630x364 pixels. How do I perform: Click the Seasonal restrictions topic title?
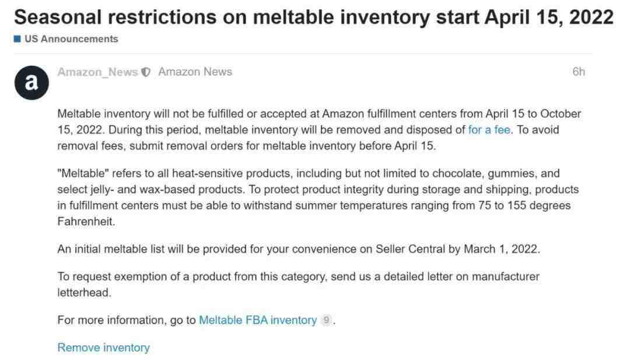(314, 17)
